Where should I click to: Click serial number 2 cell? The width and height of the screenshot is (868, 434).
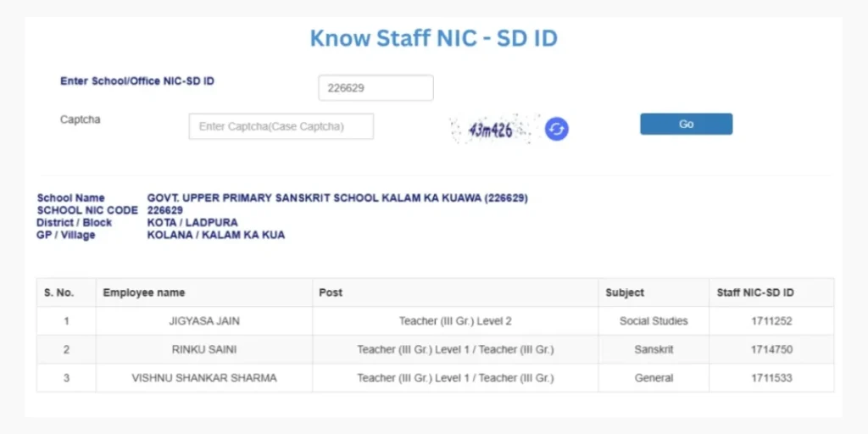coord(66,350)
